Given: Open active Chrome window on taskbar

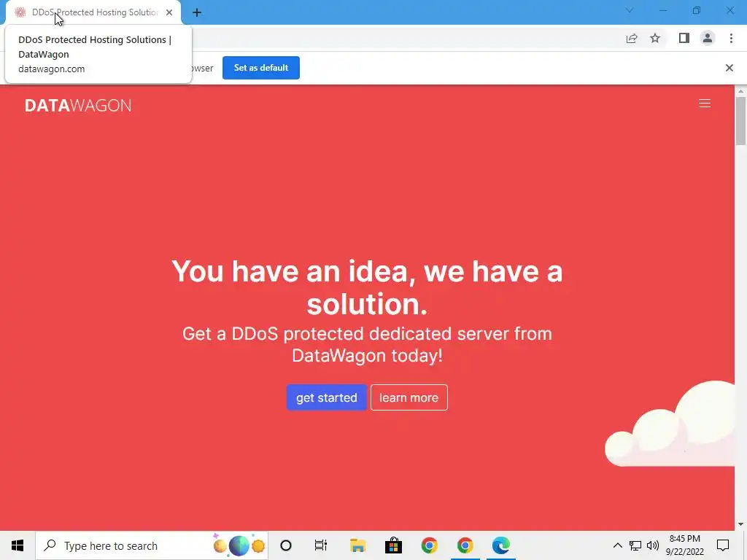Looking at the screenshot, I should click(465, 545).
